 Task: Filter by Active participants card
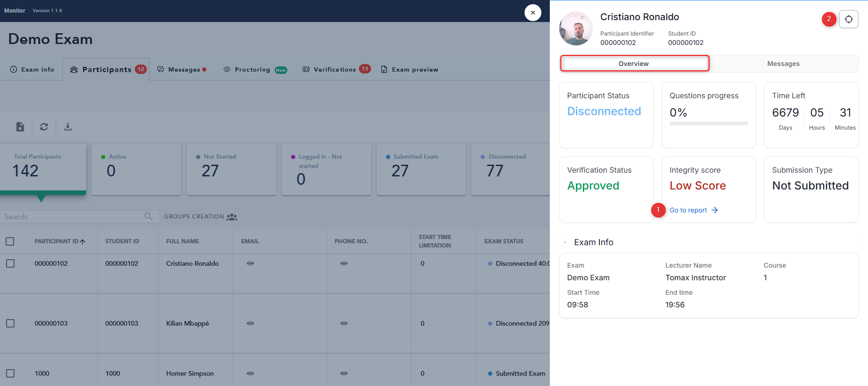[x=136, y=169]
